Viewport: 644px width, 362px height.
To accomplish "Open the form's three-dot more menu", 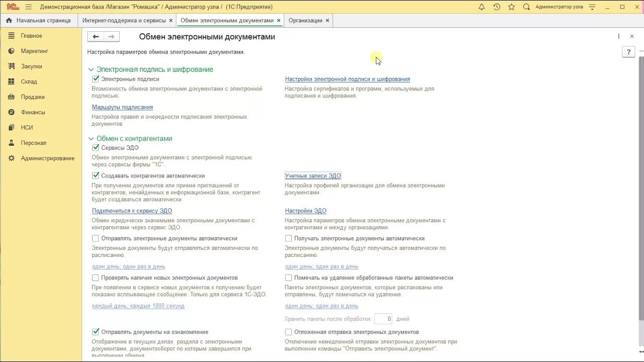I will click(619, 36).
